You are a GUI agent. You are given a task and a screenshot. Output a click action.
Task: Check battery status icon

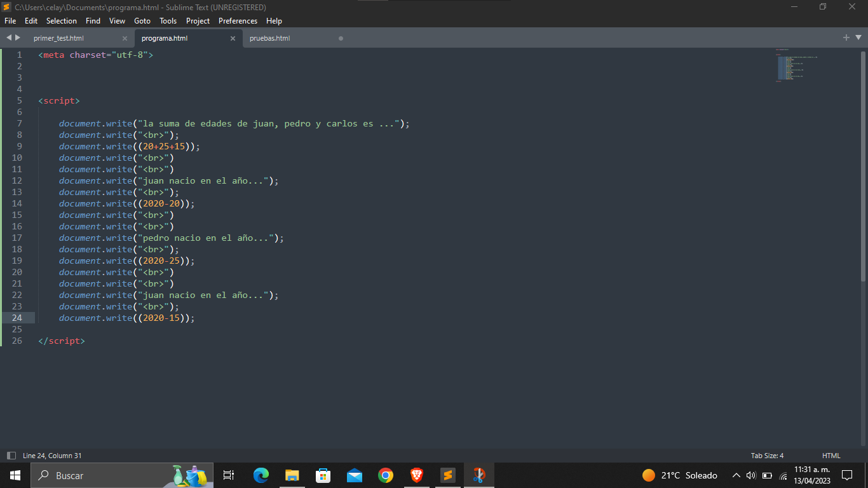767,475
